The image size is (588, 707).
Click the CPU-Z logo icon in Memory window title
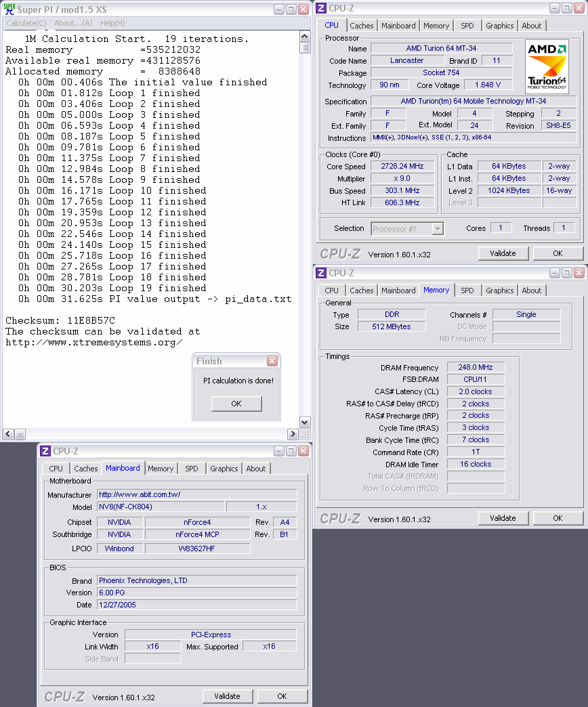tap(321, 273)
